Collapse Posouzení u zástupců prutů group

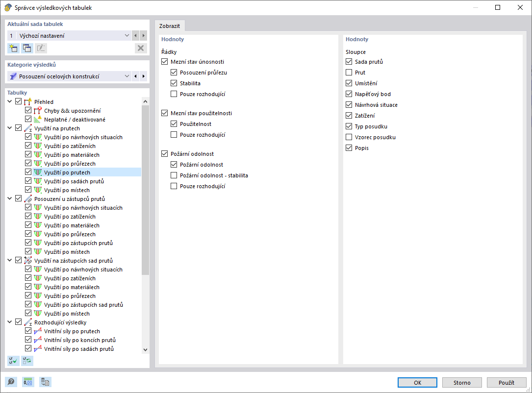click(x=10, y=198)
